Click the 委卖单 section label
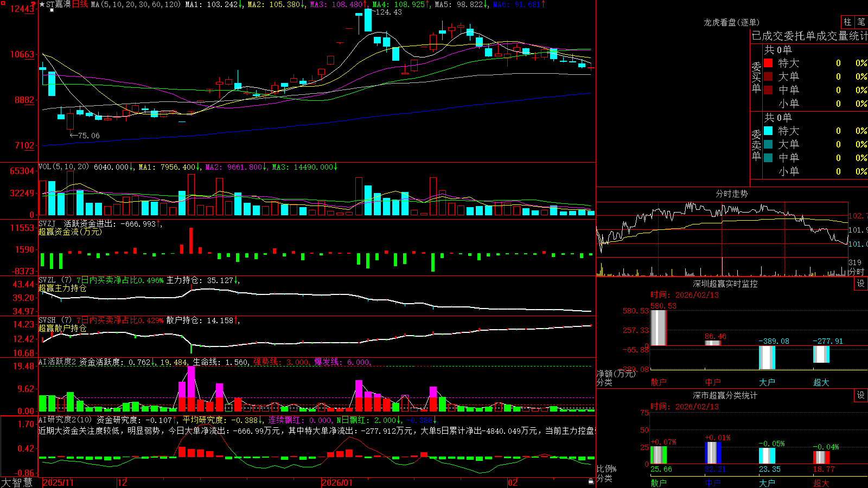The width and height of the screenshot is (868, 488). 756,145
